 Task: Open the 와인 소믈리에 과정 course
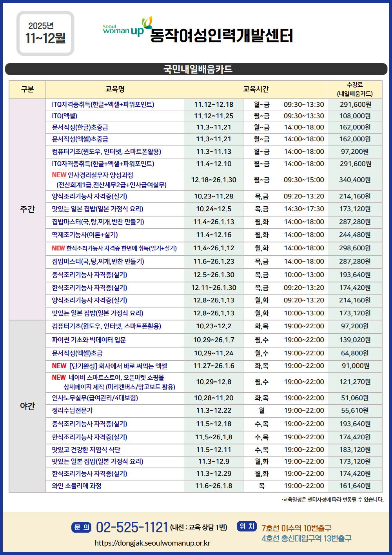pyautogui.click(x=77, y=486)
